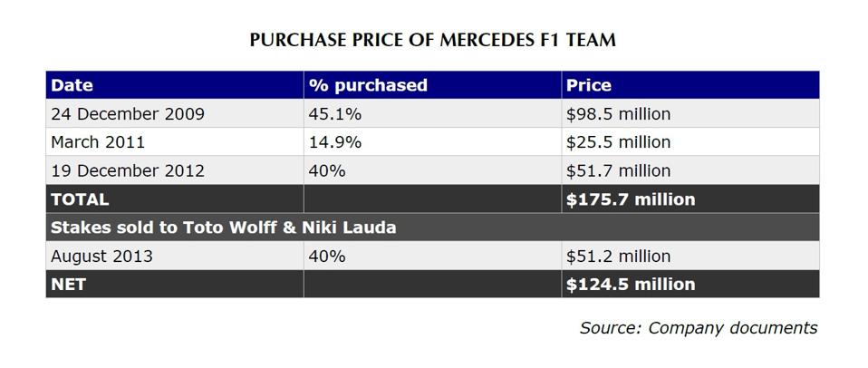Click the $51.2 million price cell

(x=619, y=257)
